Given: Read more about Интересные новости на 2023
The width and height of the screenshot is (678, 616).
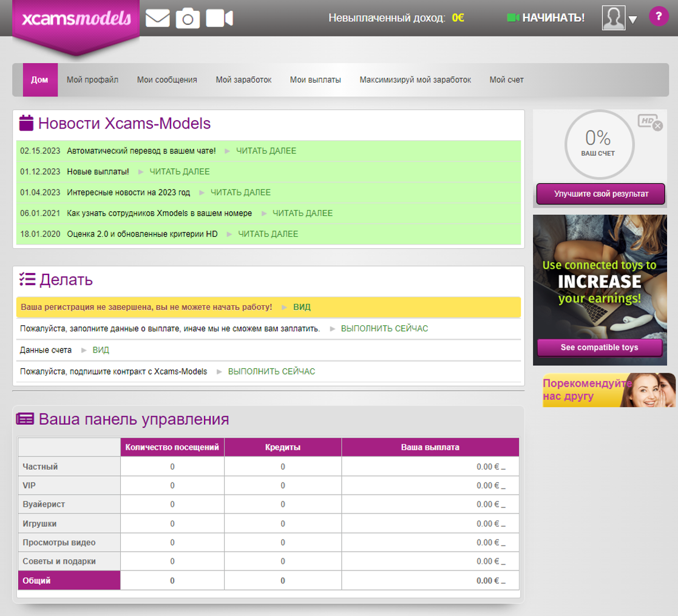Looking at the screenshot, I should [x=240, y=192].
